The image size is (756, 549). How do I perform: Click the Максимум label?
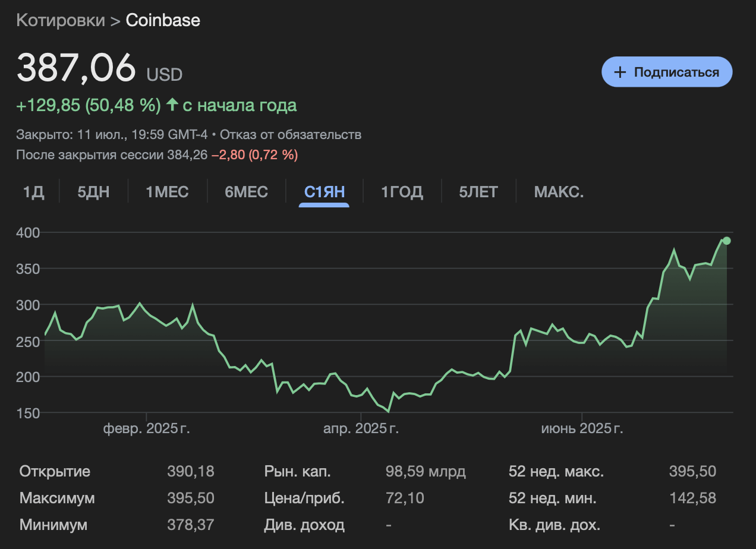click(57, 498)
